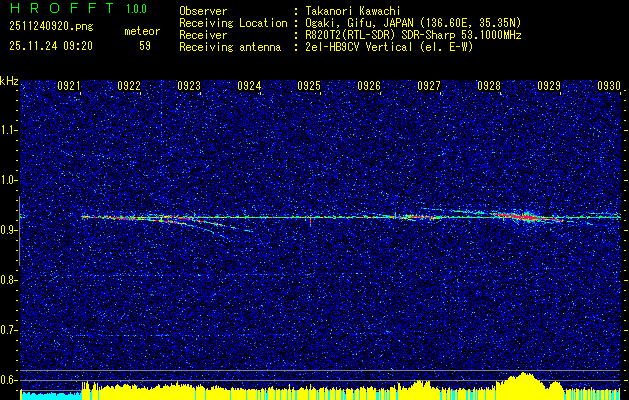Click the 0.8 frequency axis label
This screenshot has width=629, height=400.
point(8,280)
